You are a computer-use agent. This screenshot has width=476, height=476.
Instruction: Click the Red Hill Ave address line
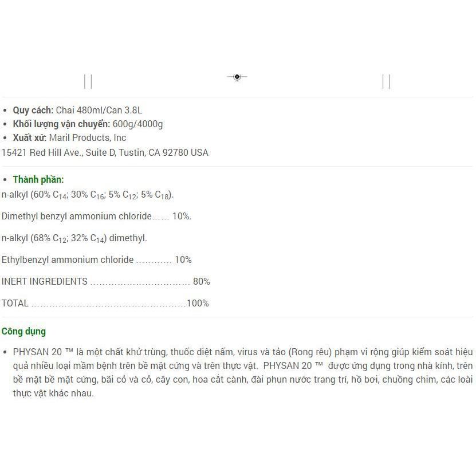click(x=105, y=152)
